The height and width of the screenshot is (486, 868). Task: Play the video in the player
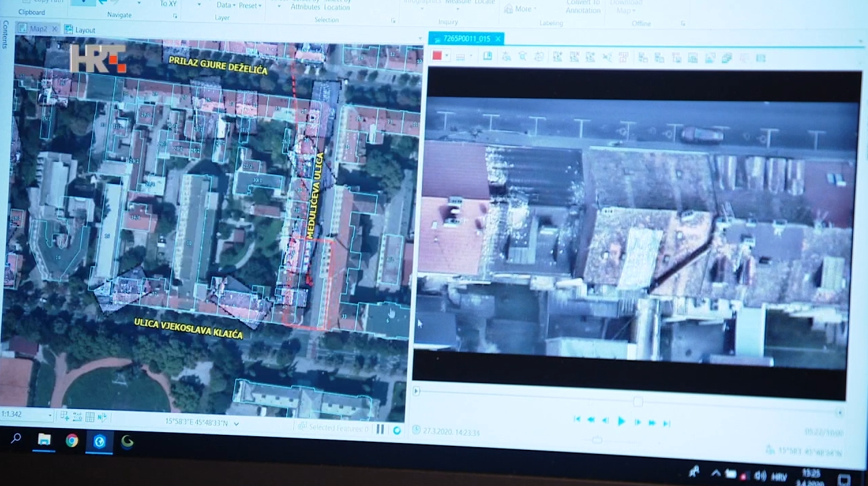click(x=621, y=422)
